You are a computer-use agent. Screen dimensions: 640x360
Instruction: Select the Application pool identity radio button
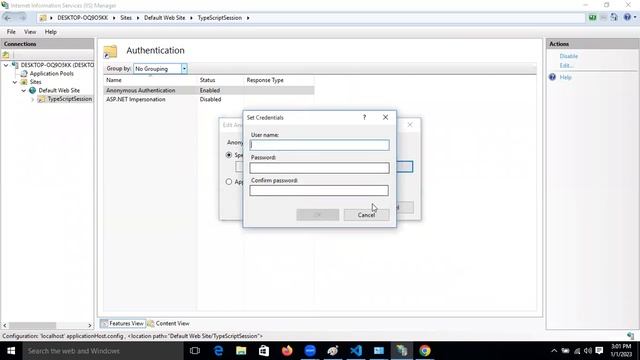(x=229, y=182)
